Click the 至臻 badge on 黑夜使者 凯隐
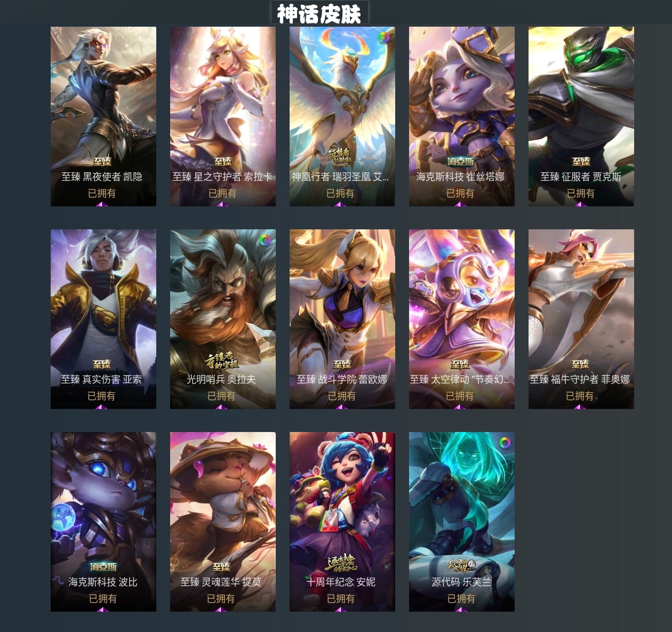 click(x=102, y=162)
